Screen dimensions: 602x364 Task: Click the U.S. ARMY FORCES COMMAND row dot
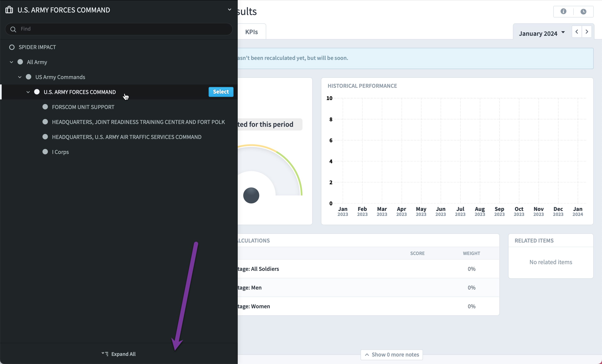coord(37,92)
